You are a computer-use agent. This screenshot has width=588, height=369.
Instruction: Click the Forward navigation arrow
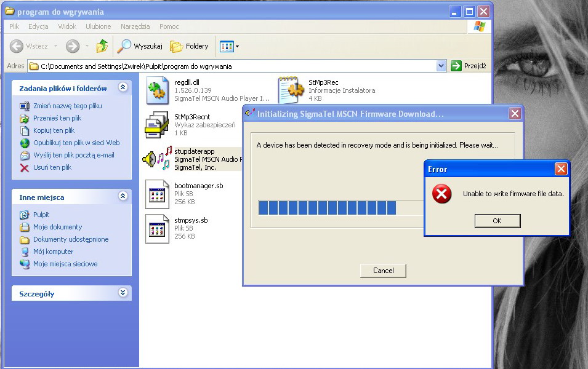[x=73, y=46]
